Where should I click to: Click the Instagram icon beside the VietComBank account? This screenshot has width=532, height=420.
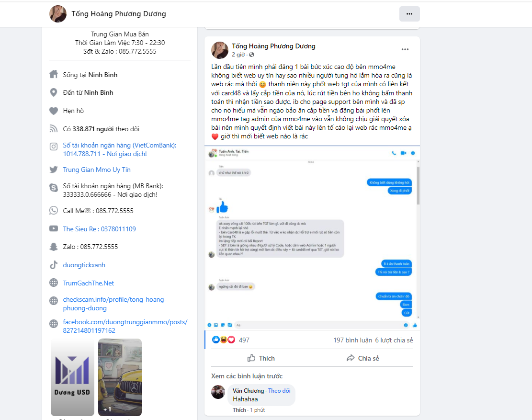tap(54, 147)
